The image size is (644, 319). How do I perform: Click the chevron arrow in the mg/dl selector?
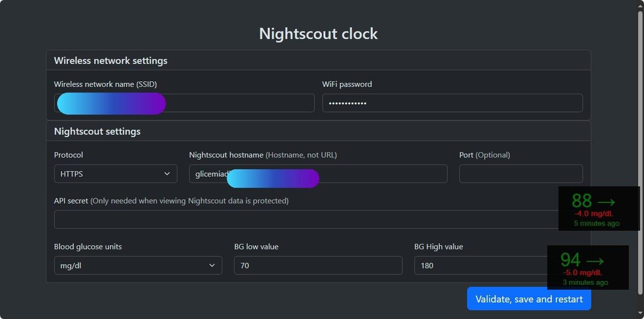(212, 265)
